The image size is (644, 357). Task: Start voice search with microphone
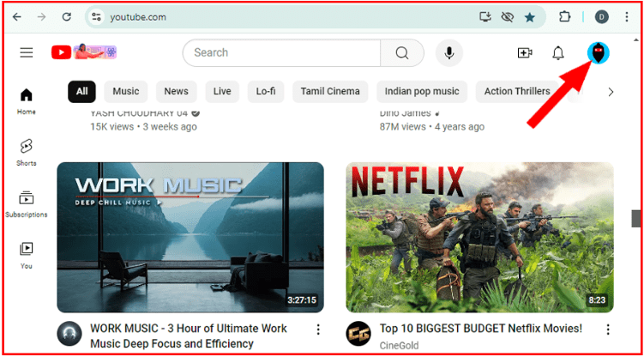[x=449, y=52]
